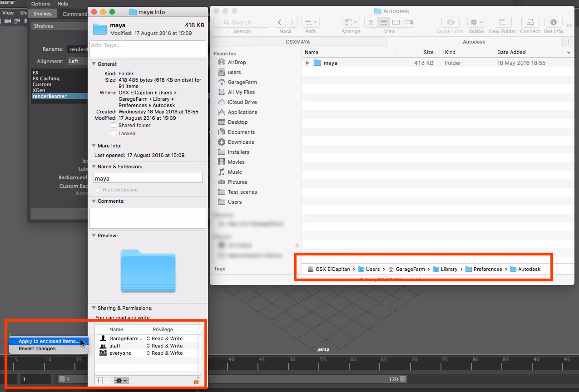Click the name field containing maya
The width and height of the screenshot is (579, 392).
click(x=148, y=178)
